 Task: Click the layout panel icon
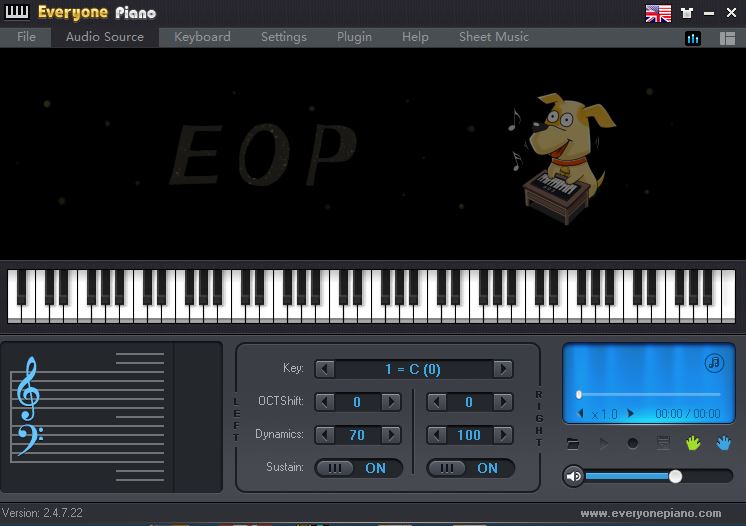(x=727, y=39)
